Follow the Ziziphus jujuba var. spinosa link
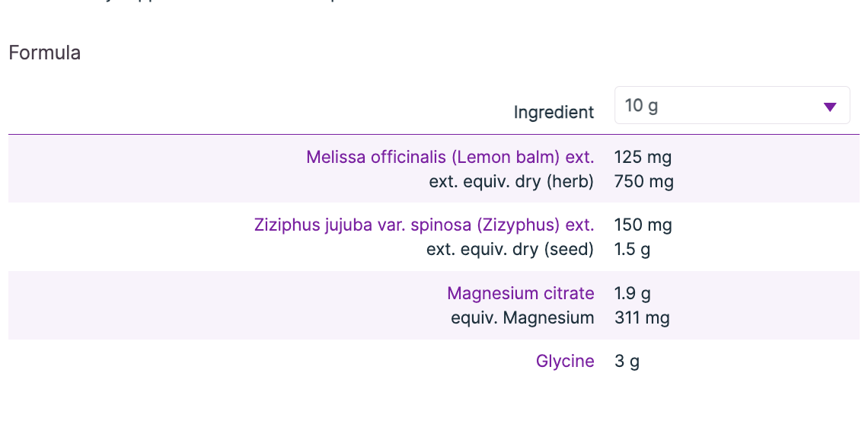 click(x=423, y=225)
